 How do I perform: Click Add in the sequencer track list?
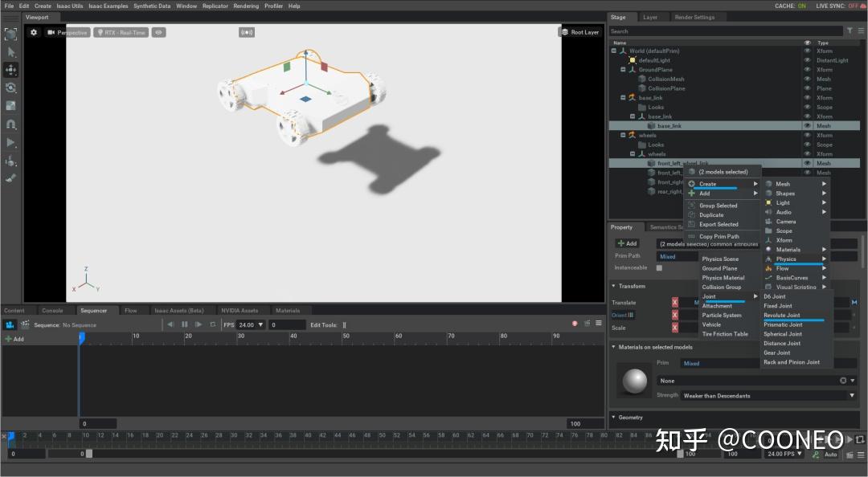click(x=14, y=339)
